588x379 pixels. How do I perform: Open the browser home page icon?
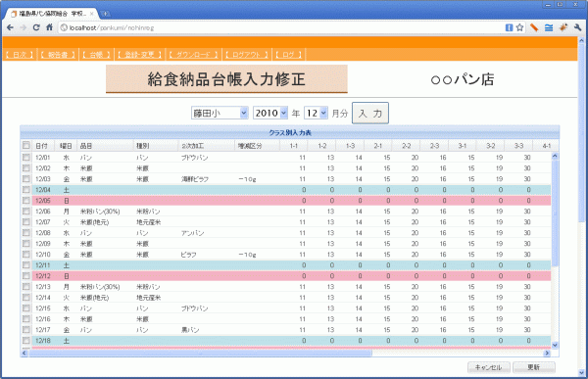point(50,27)
